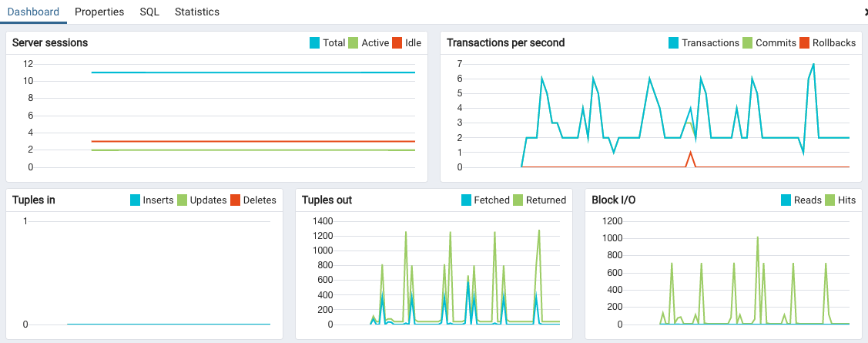Click the Fetched legend swatch

pyautogui.click(x=466, y=200)
